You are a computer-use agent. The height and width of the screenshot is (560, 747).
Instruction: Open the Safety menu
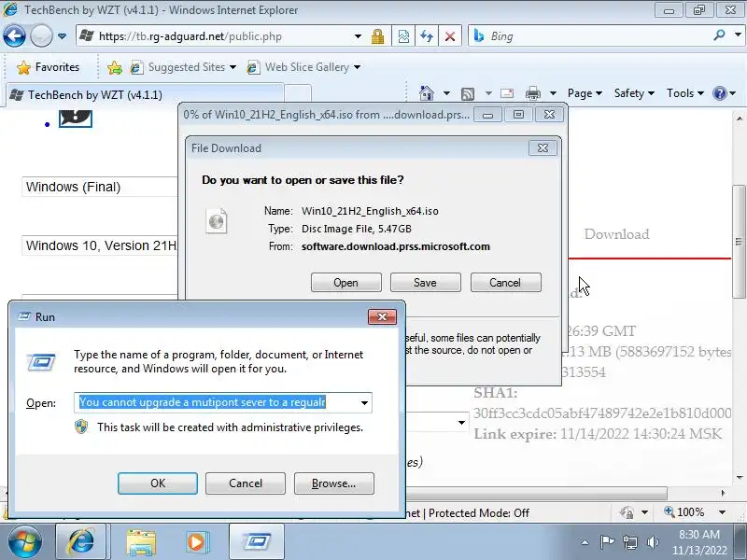[634, 93]
